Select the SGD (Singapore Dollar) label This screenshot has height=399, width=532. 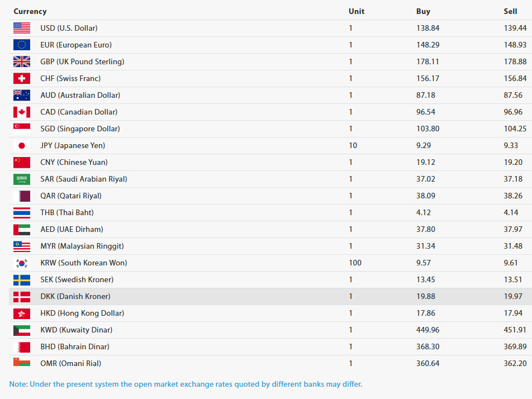[x=80, y=129]
